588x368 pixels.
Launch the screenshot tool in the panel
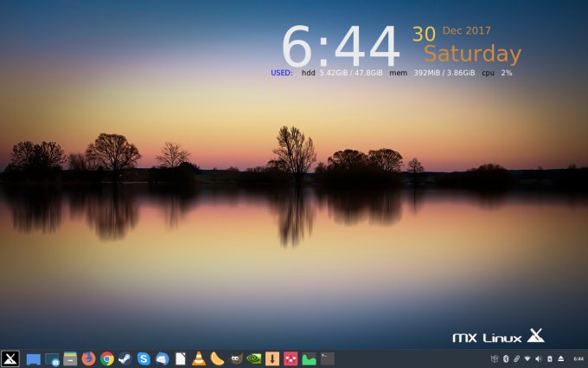click(x=52, y=358)
